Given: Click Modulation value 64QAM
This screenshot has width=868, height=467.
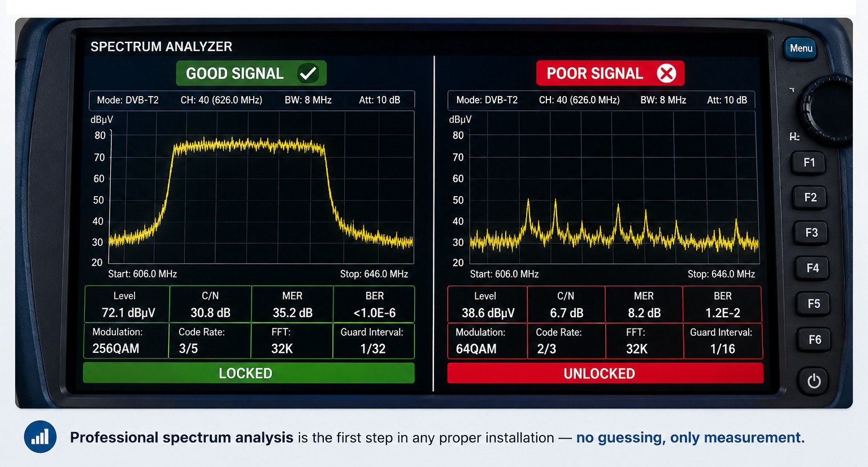Looking at the screenshot, I should (476, 349).
